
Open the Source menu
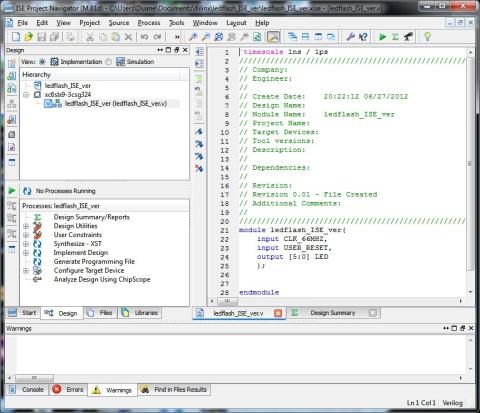click(x=119, y=23)
